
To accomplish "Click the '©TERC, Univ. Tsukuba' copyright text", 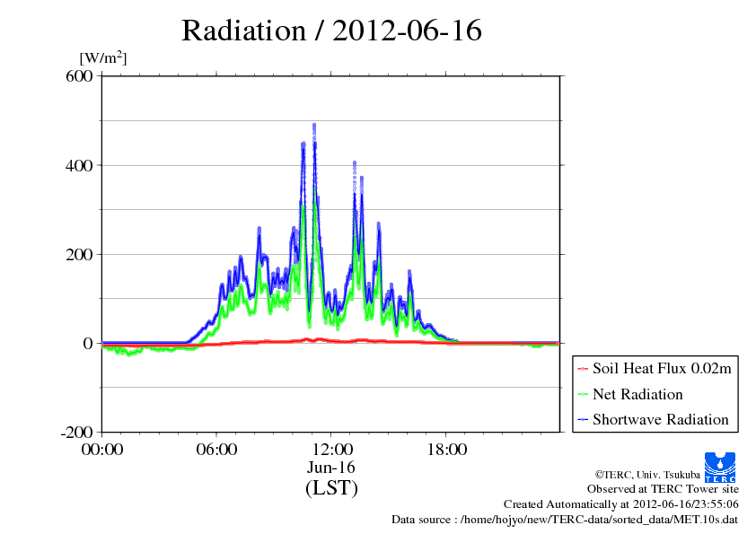I will coord(647,475).
